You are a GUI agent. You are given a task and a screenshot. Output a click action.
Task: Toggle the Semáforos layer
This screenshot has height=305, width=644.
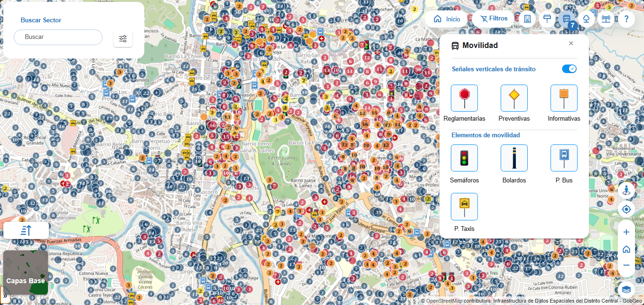464,158
